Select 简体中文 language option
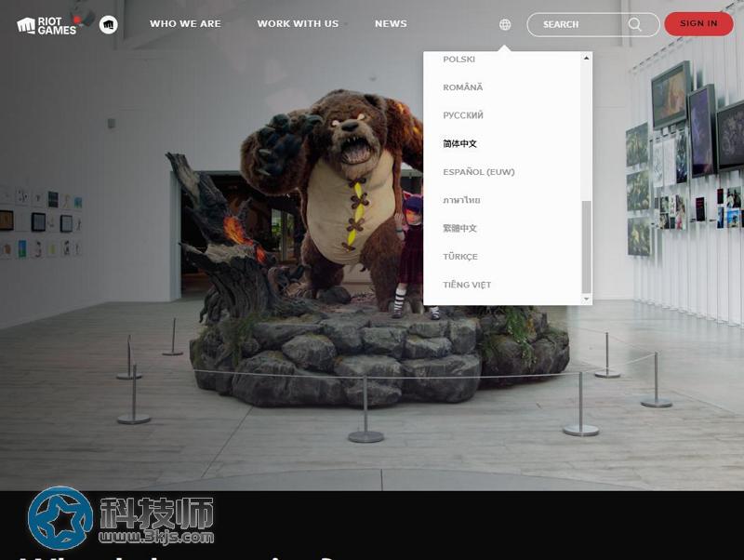 [x=459, y=143]
